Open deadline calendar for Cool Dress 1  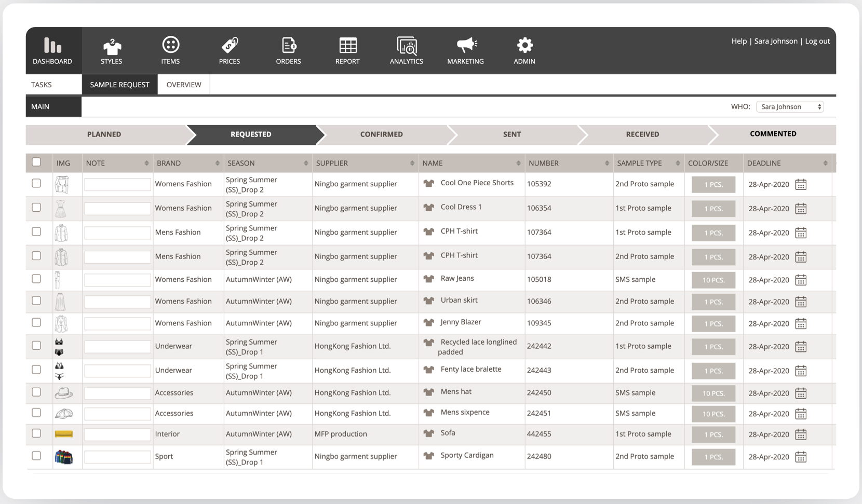pos(801,209)
